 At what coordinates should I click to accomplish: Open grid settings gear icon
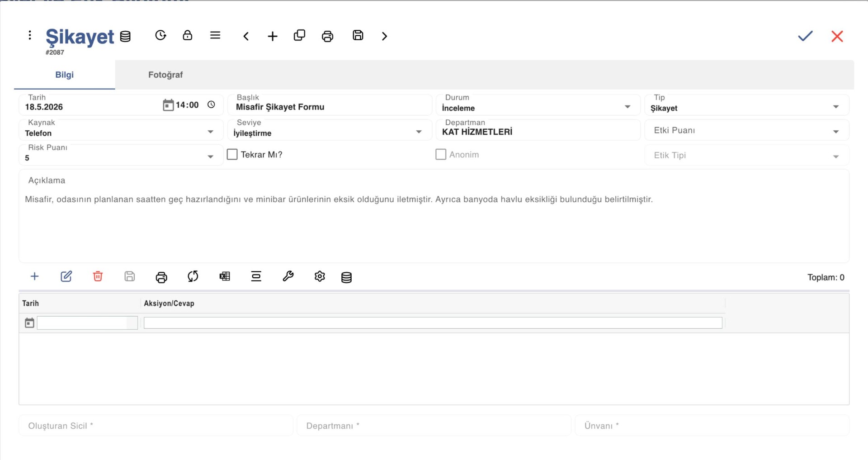coord(320,276)
